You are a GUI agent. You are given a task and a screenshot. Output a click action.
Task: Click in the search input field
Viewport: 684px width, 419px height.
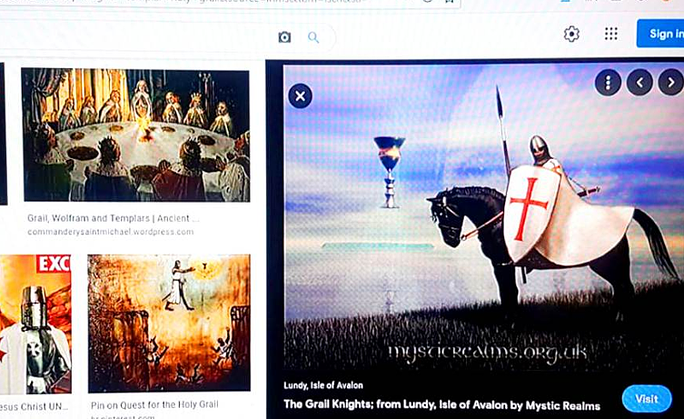point(135,37)
